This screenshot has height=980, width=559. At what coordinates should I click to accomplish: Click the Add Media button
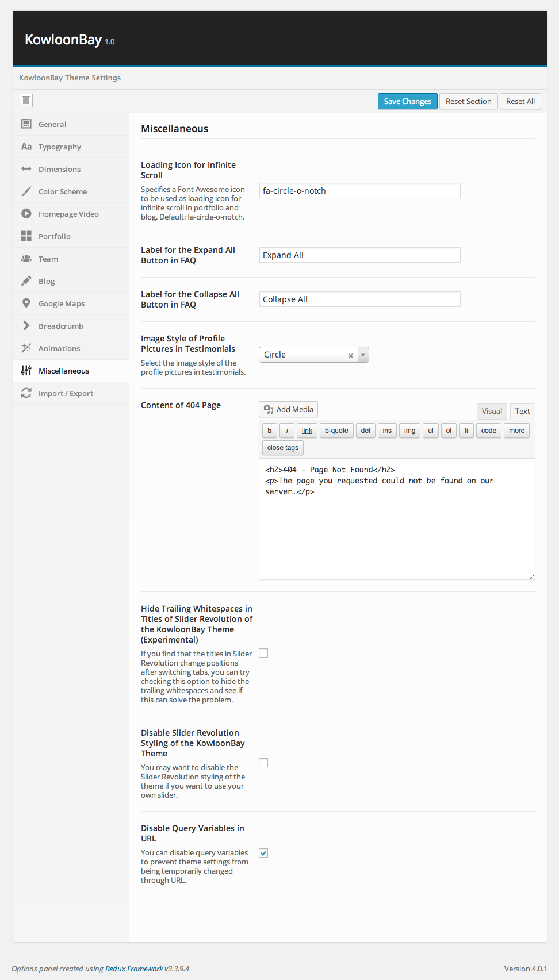[289, 409]
